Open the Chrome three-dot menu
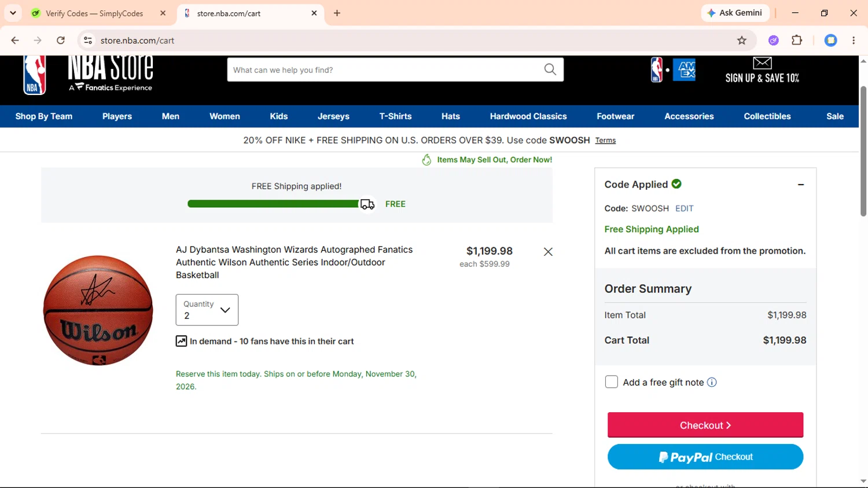Viewport: 868px width, 488px height. point(854,41)
